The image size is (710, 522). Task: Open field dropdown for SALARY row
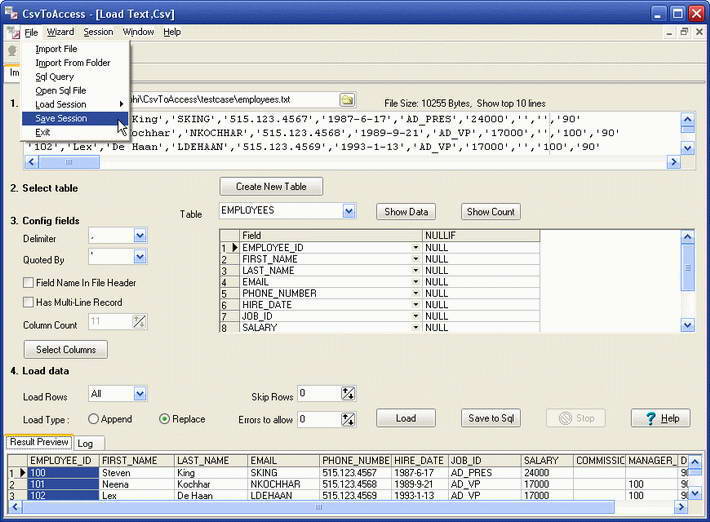(x=415, y=327)
